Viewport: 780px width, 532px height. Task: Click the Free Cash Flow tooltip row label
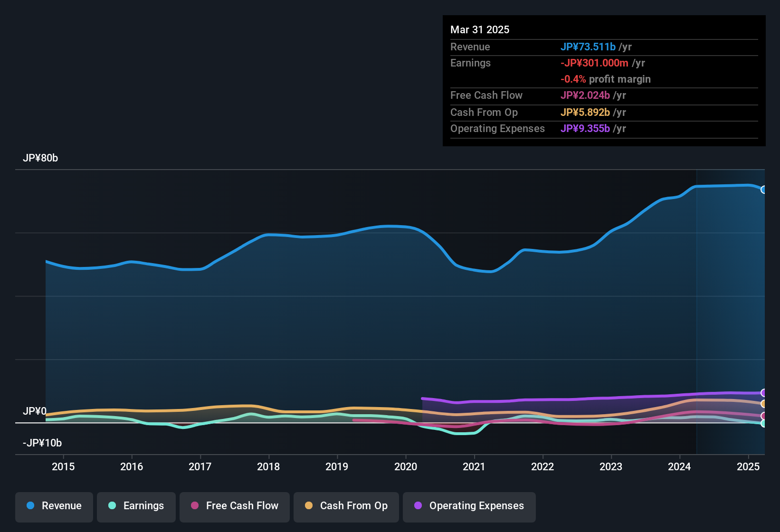coord(486,95)
